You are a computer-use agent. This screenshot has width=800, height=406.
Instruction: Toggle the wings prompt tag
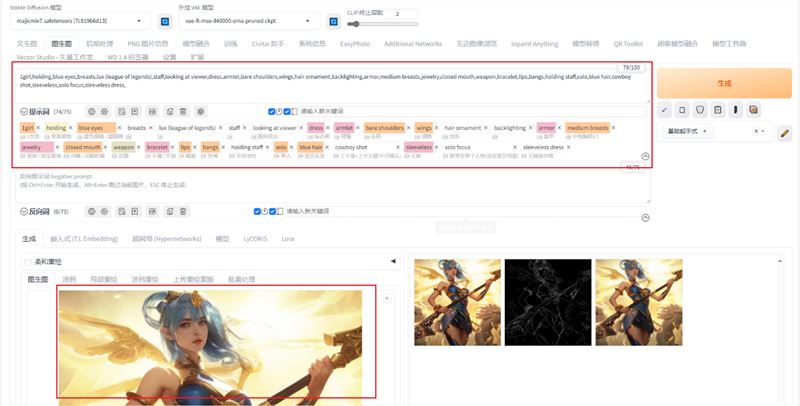tap(423, 128)
